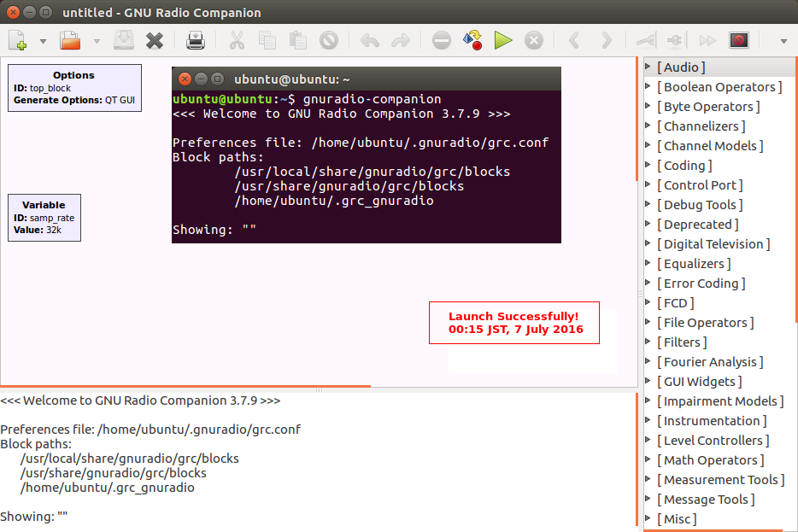The width and height of the screenshot is (798, 532).
Task: Select the Impairment Models category label
Action: tap(720, 401)
